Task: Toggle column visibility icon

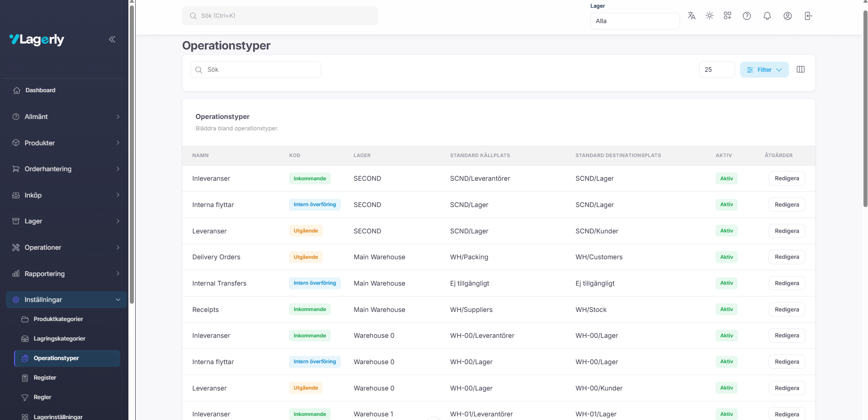Action: 801,69
